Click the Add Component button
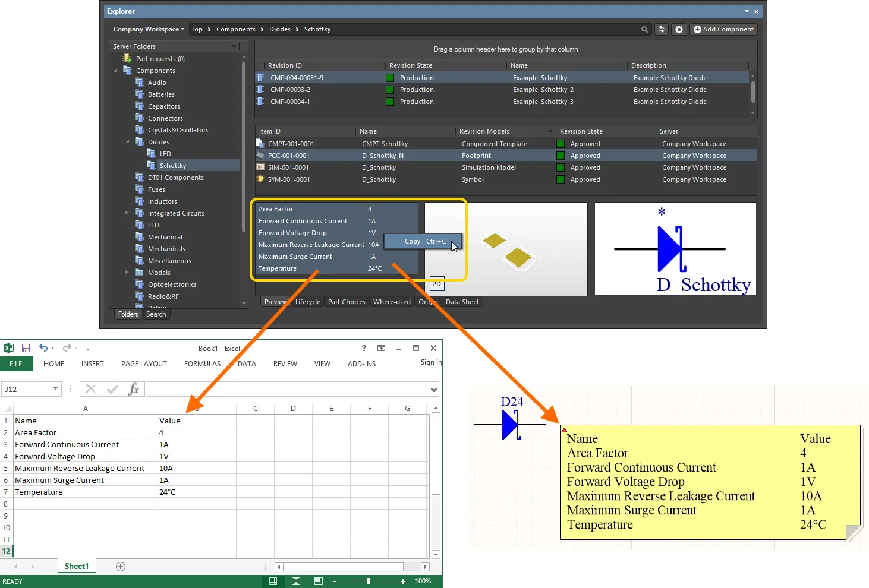Screen dimensions: 869x588 tap(723, 29)
